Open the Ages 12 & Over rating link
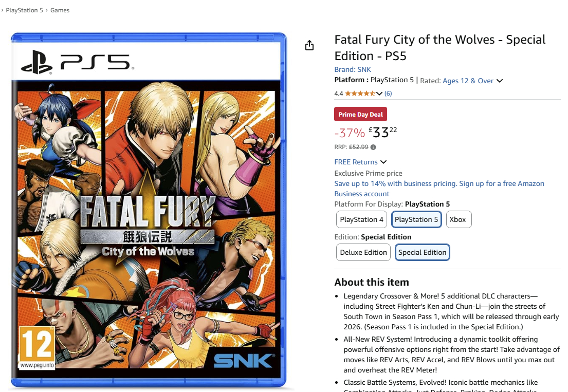Viewport: 568px width, 392px height. pyautogui.click(x=468, y=81)
